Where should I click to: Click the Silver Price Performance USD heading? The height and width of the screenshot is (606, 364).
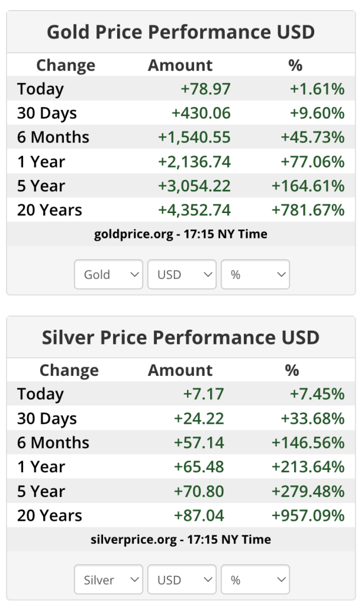181,337
